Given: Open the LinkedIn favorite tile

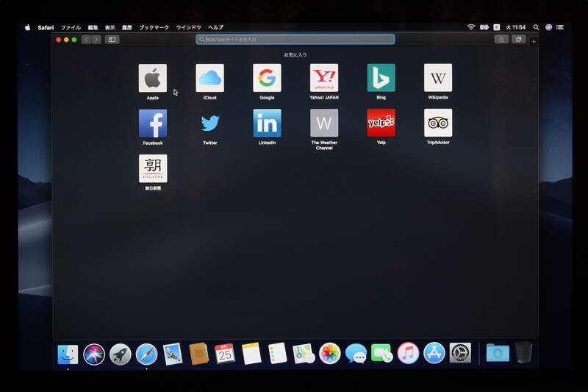Looking at the screenshot, I should coord(267,123).
